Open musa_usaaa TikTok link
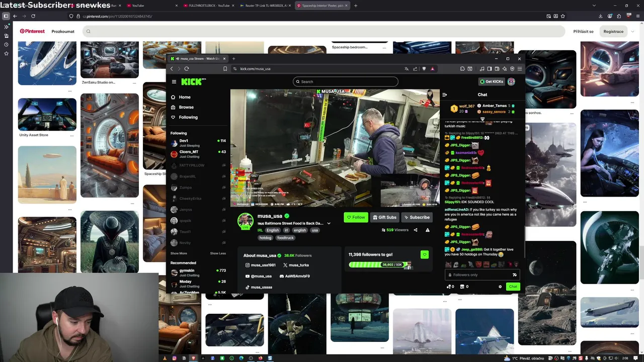Image resolution: width=644 pixels, height=362 pixels. (x=258, y=287)
